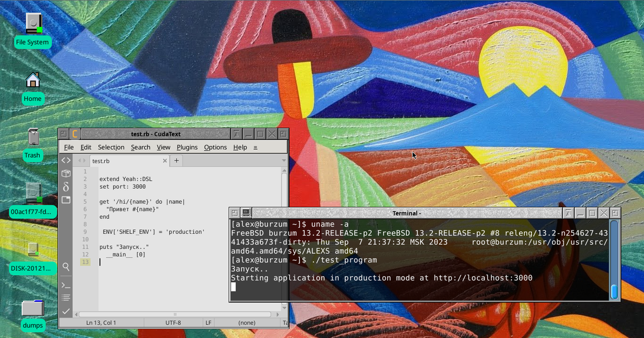Open the tab list dropdown arrow in CudaText

pyautogui.click(x=284, y=160)
